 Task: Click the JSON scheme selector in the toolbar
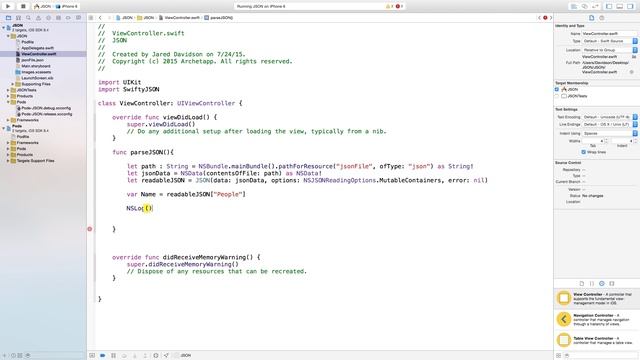pos(43,7)
